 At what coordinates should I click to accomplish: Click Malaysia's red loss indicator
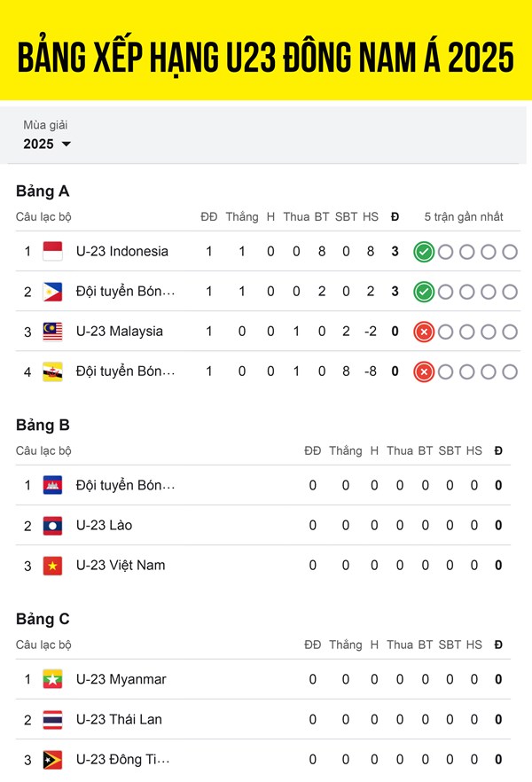[424, 332]
